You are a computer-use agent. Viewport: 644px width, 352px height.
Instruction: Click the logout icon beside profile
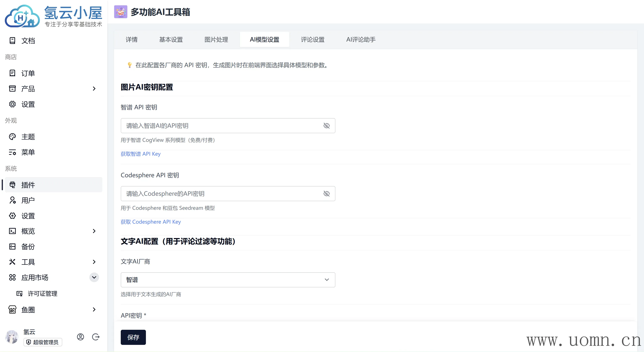[x=96, y=337]
